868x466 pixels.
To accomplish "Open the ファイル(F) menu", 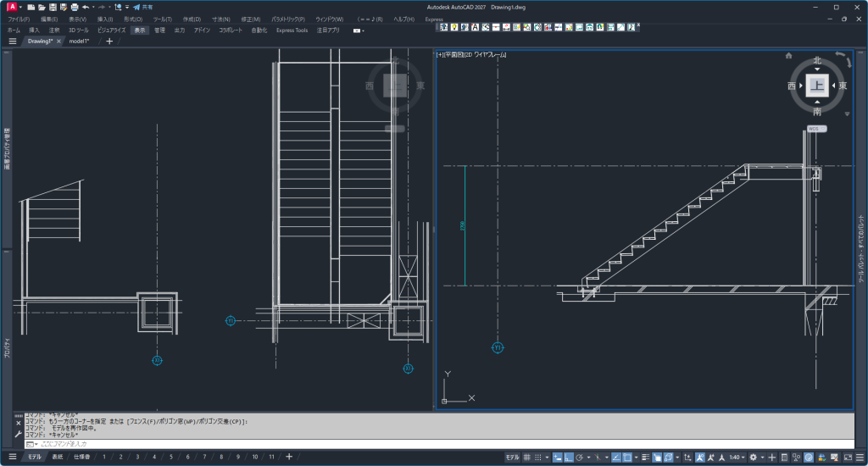I will click(x=19, y=19).
